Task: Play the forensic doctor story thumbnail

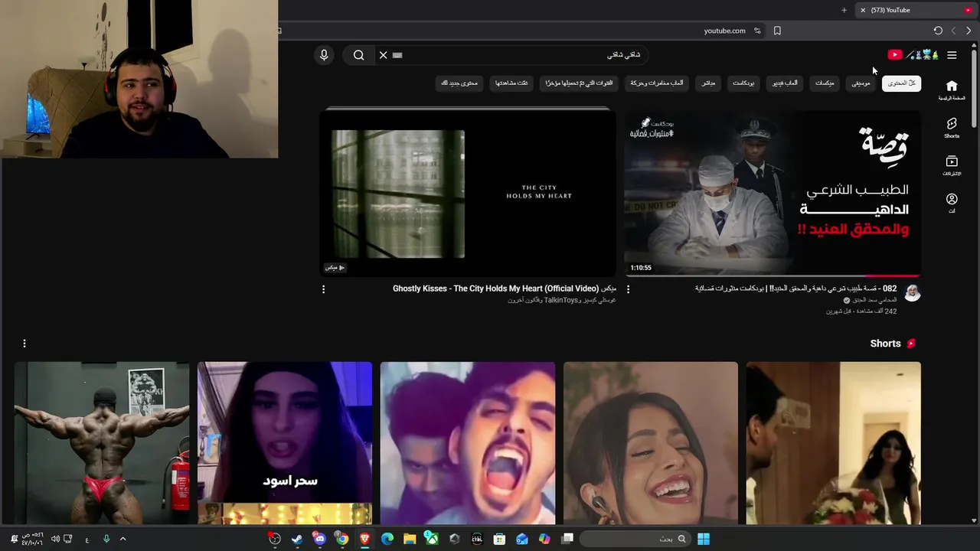Action: [x=773, y=193]
